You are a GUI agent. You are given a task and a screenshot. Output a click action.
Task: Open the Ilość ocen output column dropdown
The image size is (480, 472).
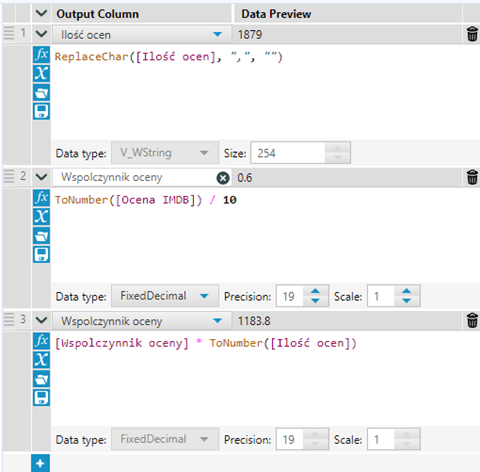point(217,34)
